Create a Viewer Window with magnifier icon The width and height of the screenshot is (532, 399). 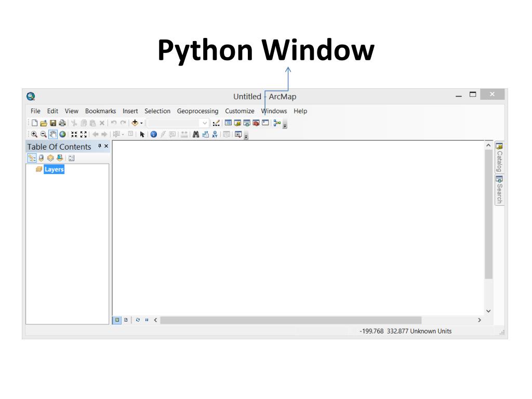[238, 135]
